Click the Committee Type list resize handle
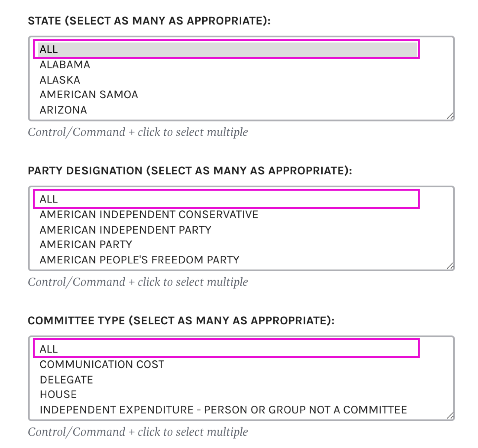This screenshot has height=448, width=478. (450, 416)
